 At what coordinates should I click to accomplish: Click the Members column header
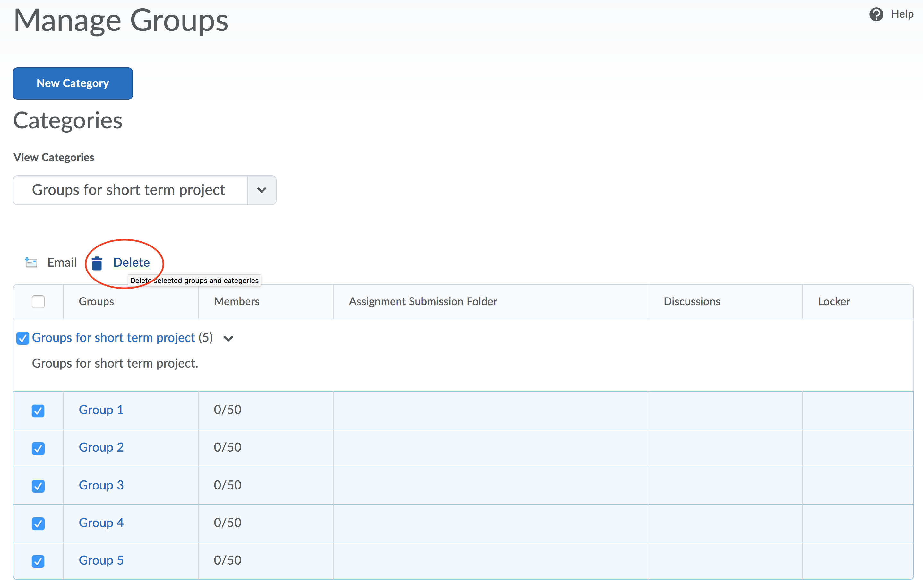click(237, 302)
